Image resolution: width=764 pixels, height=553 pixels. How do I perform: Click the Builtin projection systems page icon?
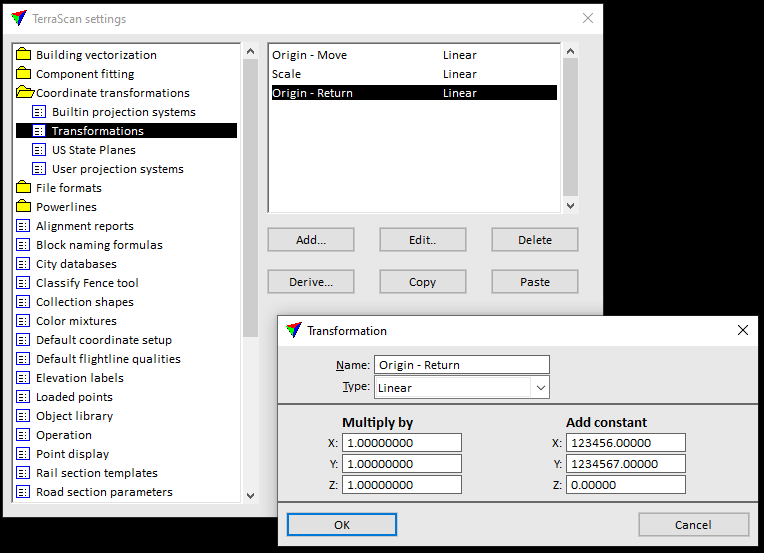[40, 112]
